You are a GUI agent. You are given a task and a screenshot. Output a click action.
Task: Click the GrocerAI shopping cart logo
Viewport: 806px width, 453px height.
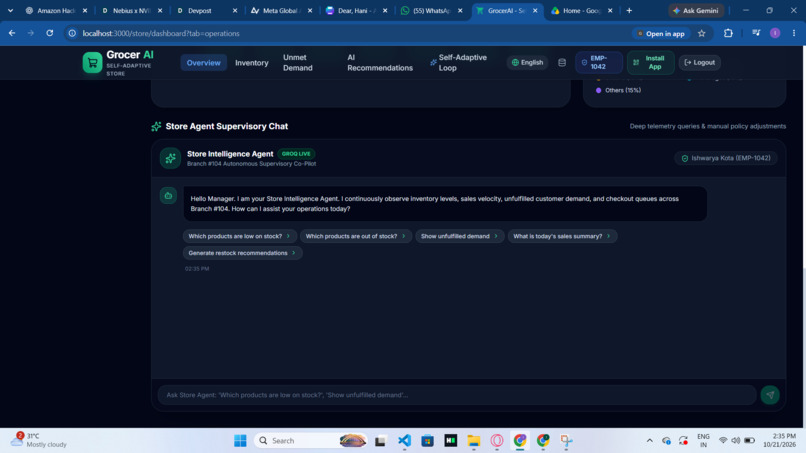(x=93, y=63)
